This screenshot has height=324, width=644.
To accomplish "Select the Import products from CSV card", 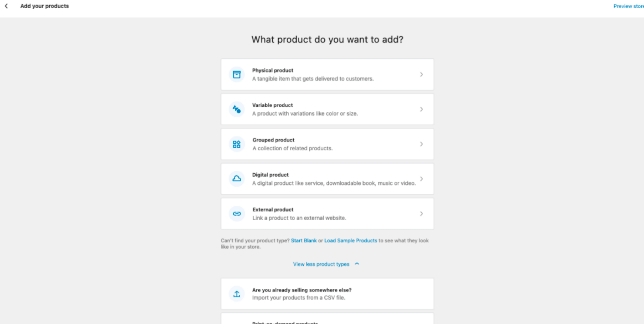I will point(327,294).
